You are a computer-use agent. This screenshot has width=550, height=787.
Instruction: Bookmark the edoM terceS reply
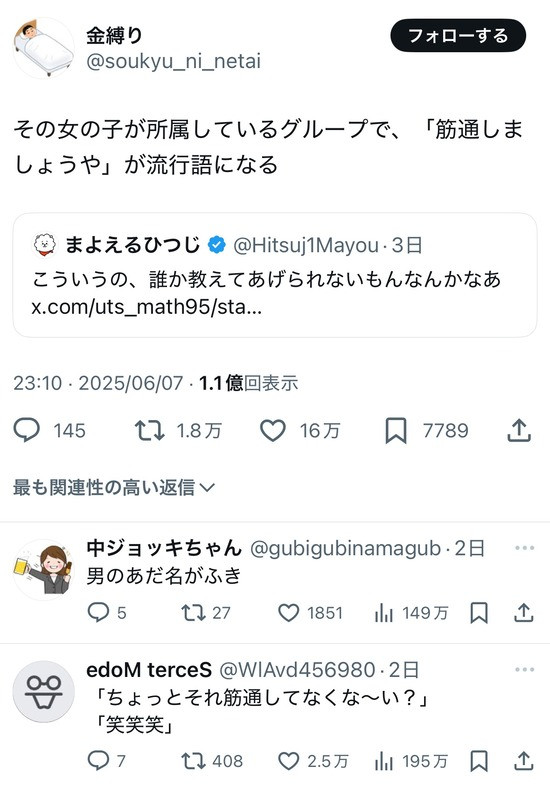479,761
